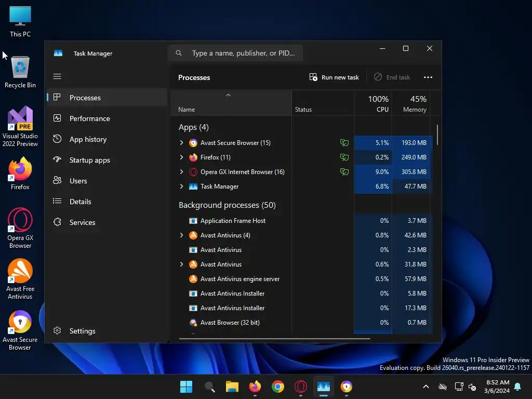The width and height of the screenshot is (532, 399).
Task: Select the Firefox desktop shortcut
Action: pyautogui.click(x=20, y=174)
